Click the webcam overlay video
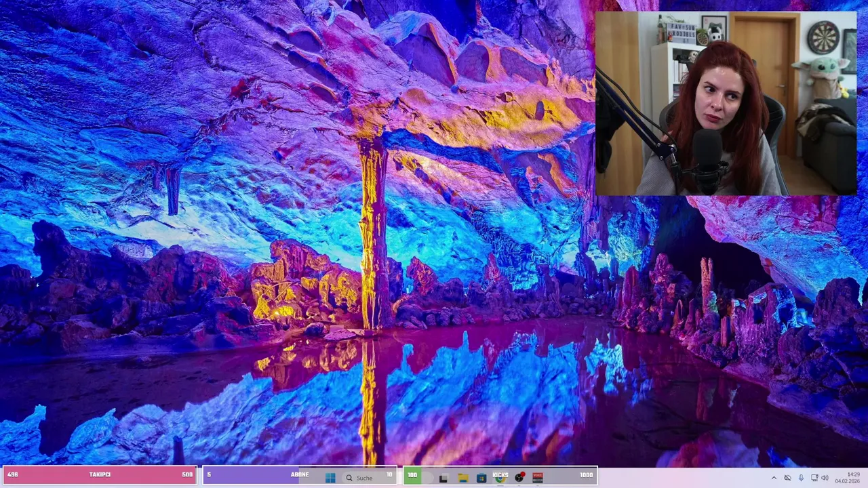 (726, 104)
